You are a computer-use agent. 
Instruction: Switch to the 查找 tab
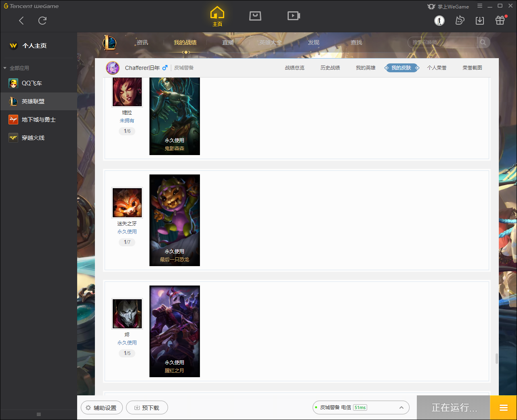pos(356,42)
